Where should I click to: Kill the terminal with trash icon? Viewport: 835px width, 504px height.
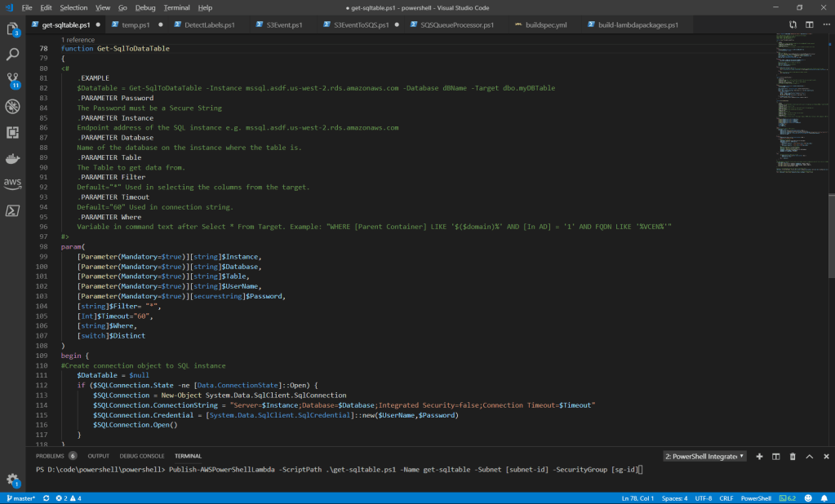tap(793, 456)
